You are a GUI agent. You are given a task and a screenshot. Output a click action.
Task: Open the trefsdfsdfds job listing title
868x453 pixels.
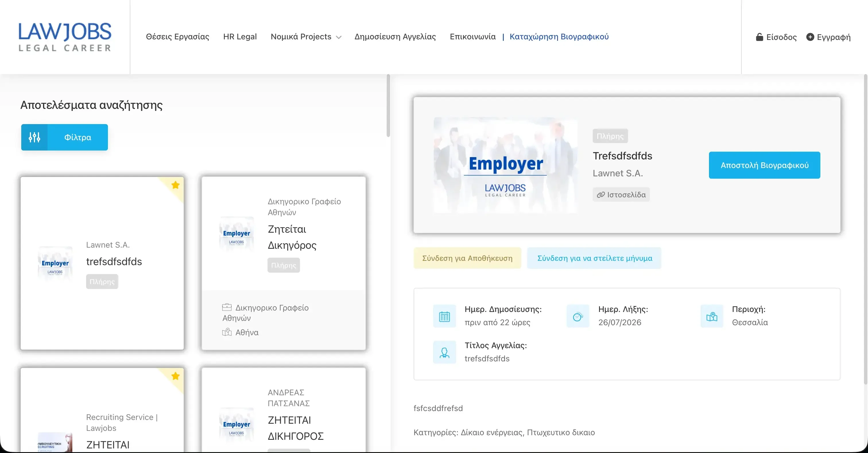click(114, 262)
